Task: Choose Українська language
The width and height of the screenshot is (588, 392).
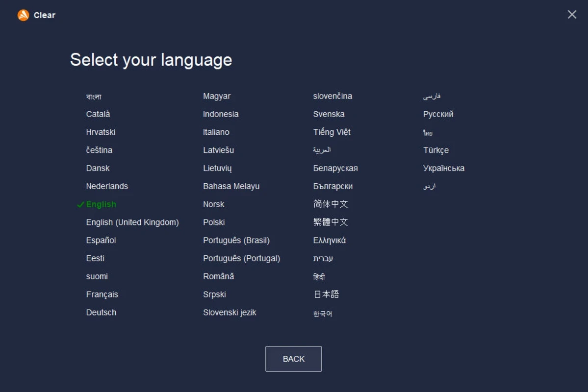Action: [x=444, y=169]
